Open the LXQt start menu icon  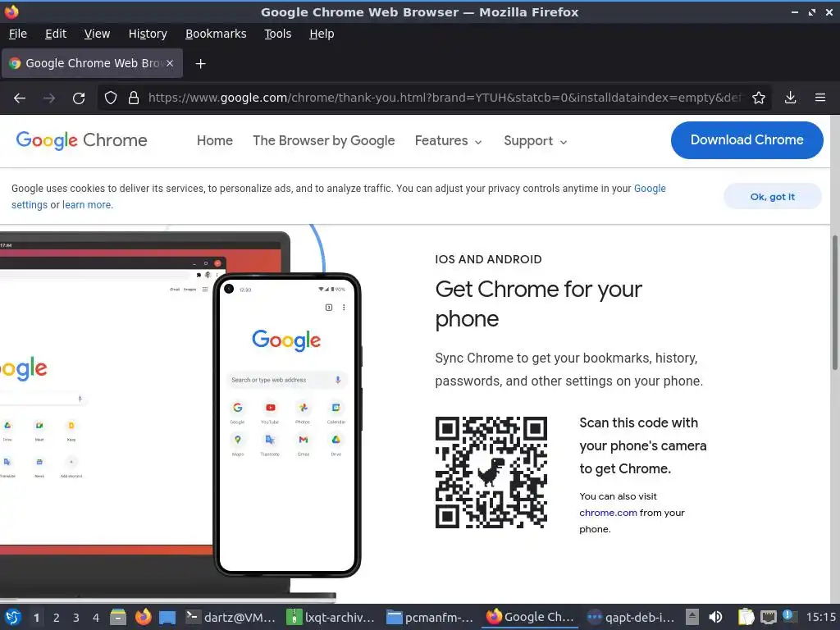tap(13, 617)
